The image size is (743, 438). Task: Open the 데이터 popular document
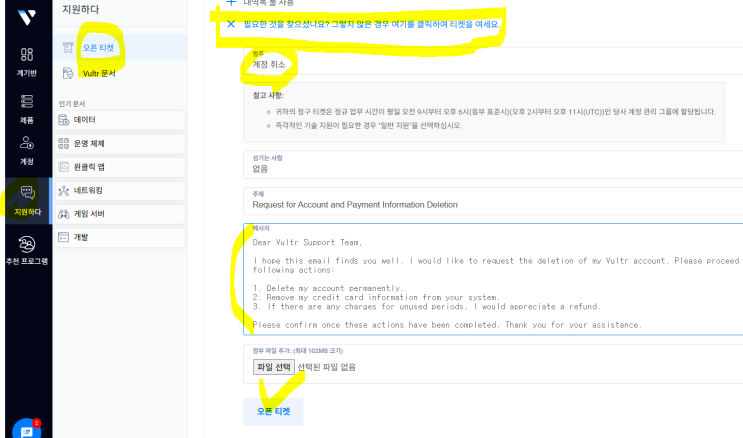point(120,120)
